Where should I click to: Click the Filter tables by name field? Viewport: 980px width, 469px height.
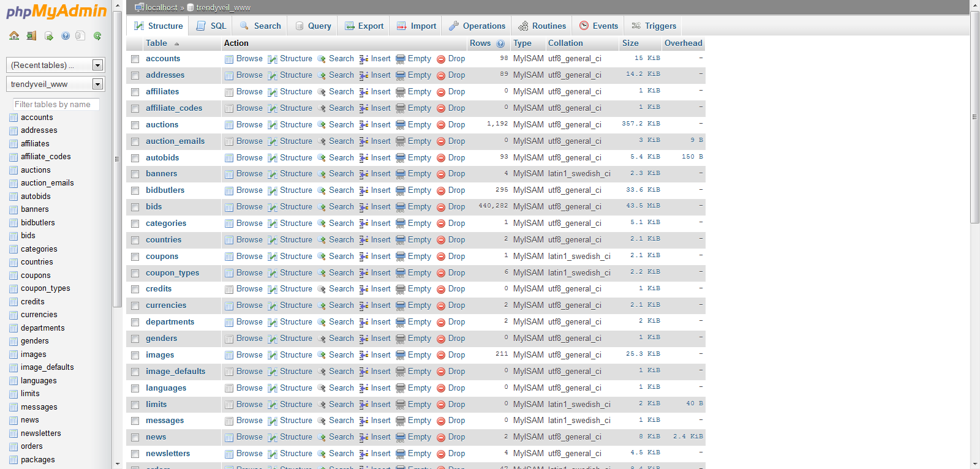56,104
